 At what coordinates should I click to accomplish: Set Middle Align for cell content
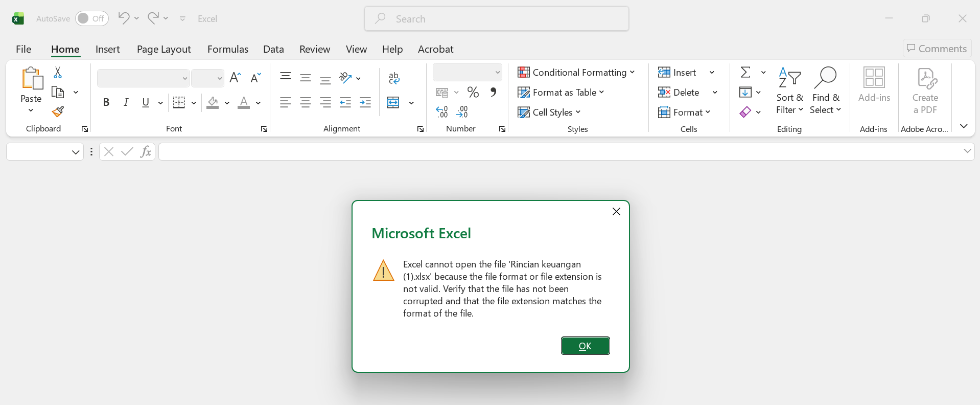point(306,78)
